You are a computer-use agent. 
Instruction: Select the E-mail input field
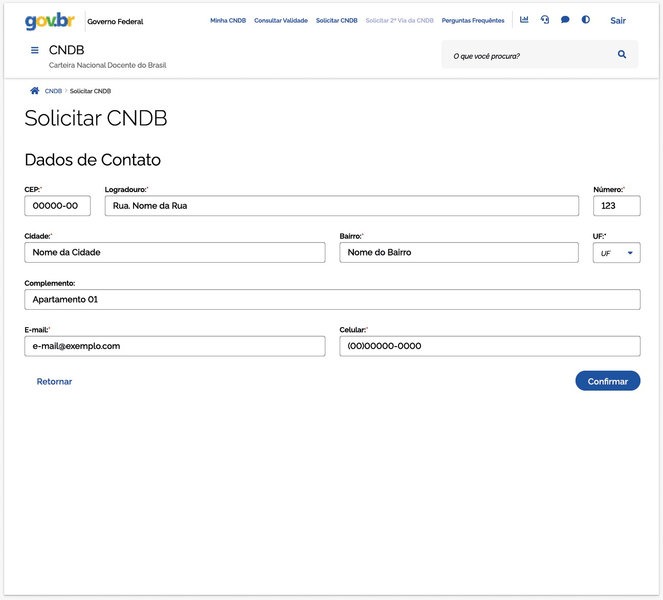pos(175,346)
